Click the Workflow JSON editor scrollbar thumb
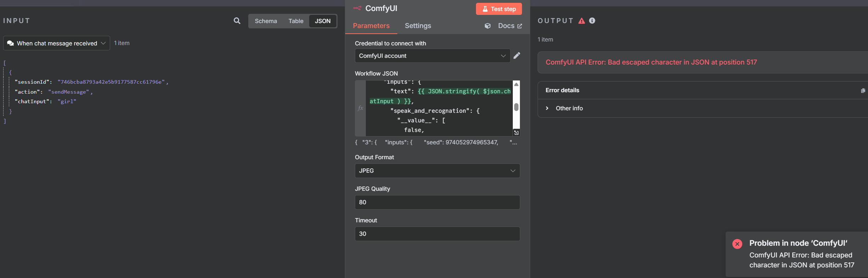868x278 pixels. tap(516, 107)
